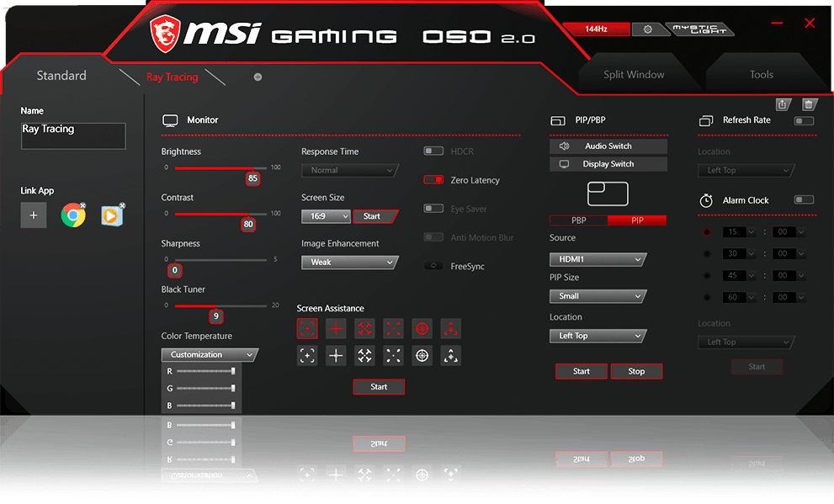Select red bracket-square crosshair
The width and height of the screenshot is (834, 504).
(307, 328)
